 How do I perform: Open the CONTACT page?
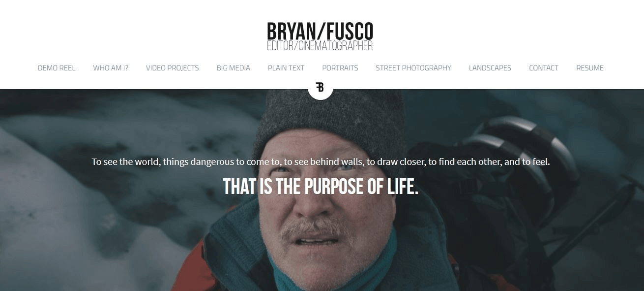(x=544, y=68)
